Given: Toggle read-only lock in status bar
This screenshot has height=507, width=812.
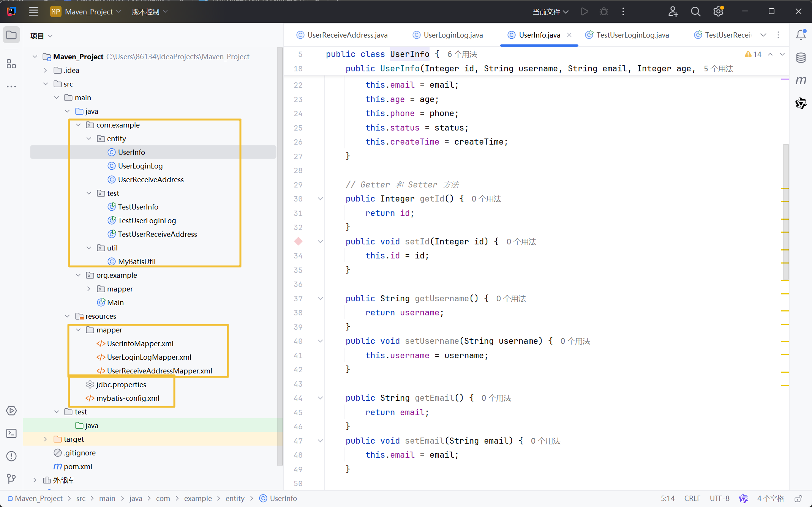Looking at the screenshot, I should pos(799,498).
